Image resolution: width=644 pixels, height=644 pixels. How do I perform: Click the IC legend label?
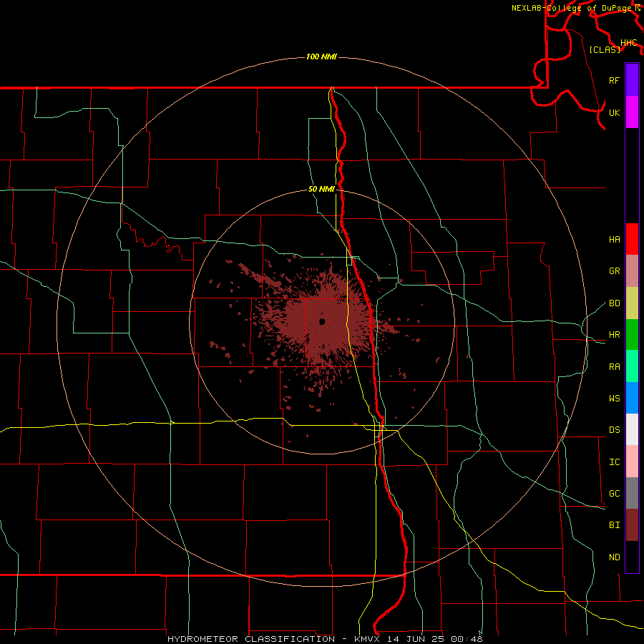tap(614, 462)
